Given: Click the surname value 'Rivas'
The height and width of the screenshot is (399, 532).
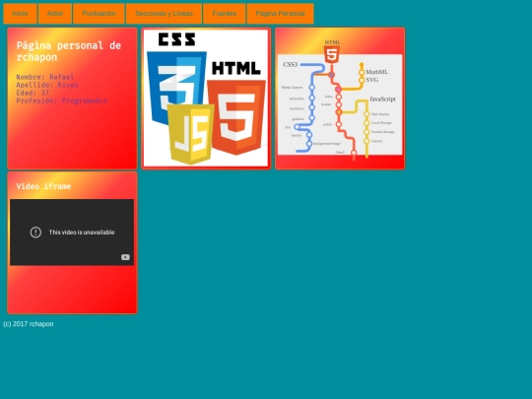Looking at the screenshot, I should tap(68, 85).
